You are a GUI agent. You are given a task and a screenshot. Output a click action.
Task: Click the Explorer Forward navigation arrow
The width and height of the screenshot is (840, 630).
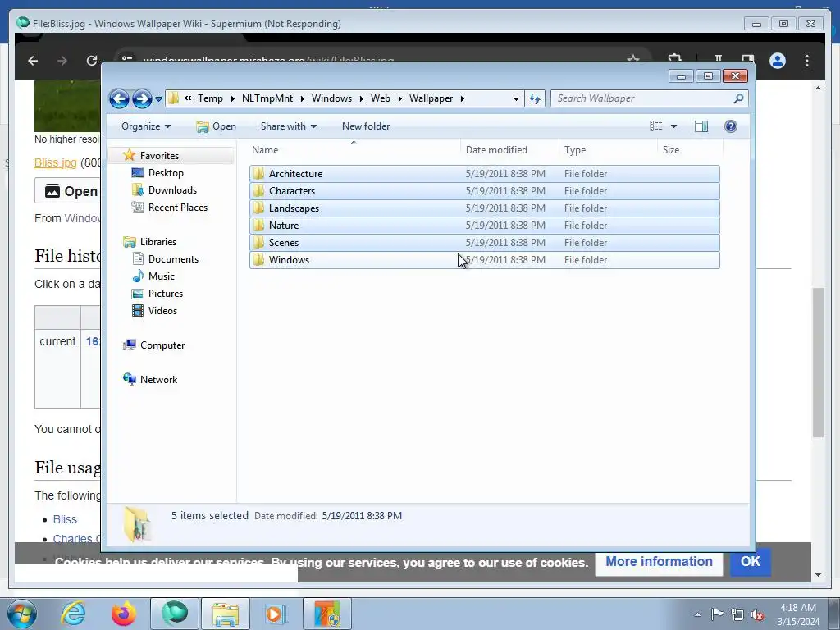[x=142, y=98]
